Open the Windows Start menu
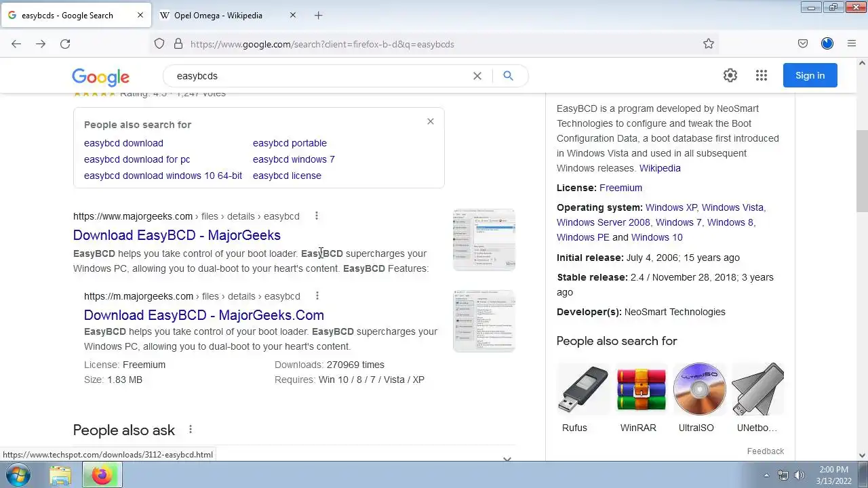Image resolution: width=868 pixels, height=488 pixels. point(18,475)
